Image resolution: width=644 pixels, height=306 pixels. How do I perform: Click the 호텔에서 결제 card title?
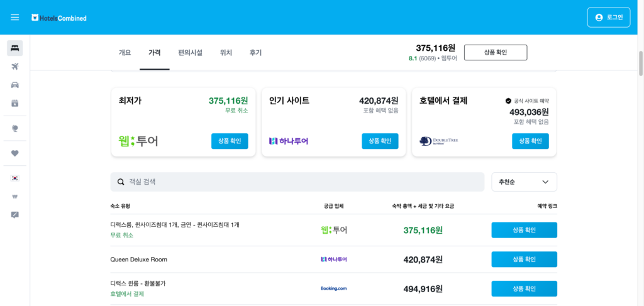click(443, 101)
